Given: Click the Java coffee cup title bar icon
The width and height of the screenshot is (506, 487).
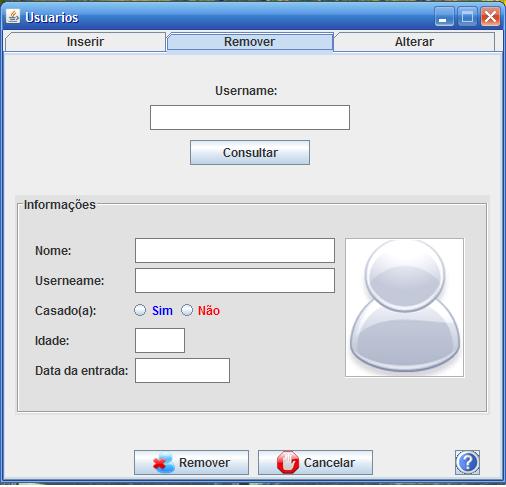Looking at the screenshot, I should 13,16.
